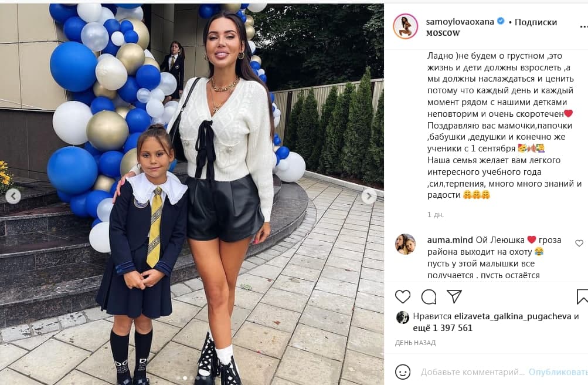Go to the previous photo arrow
The width and height of the screenshot is (588, 385).
pyautogui.click(x=13, y=196)
